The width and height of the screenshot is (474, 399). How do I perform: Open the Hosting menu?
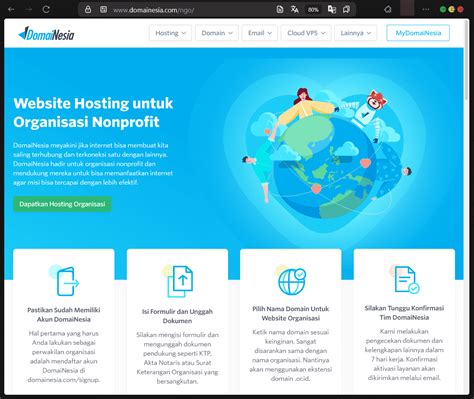pyautogui.click(x=170, y=33)
